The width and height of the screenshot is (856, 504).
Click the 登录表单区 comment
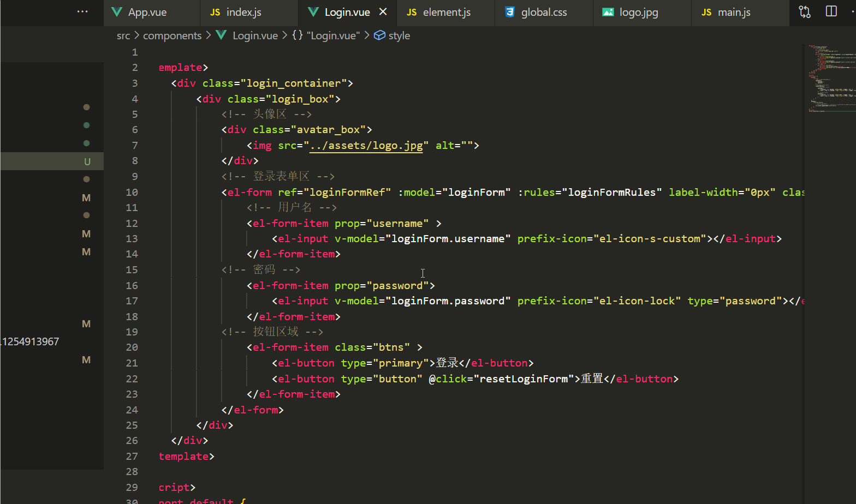(278, 176)
